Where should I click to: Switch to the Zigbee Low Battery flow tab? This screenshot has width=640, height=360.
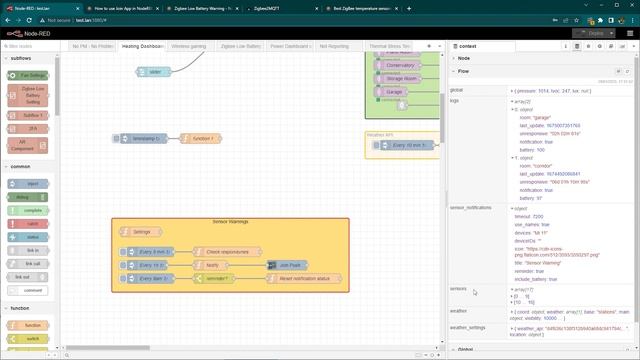240,47
